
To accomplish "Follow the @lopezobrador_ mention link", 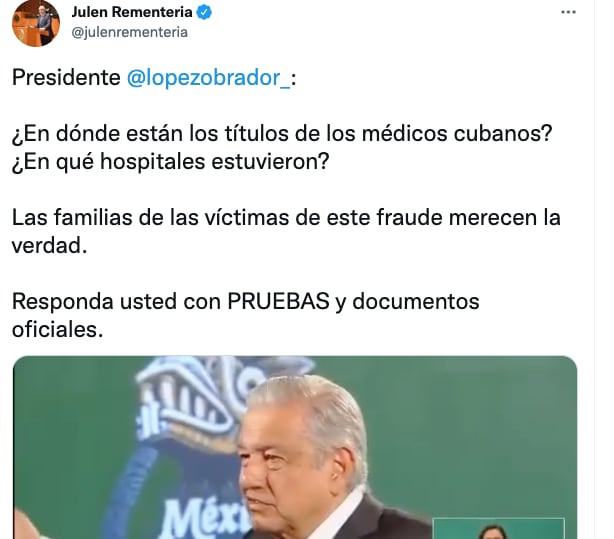I will pos(208,78).
